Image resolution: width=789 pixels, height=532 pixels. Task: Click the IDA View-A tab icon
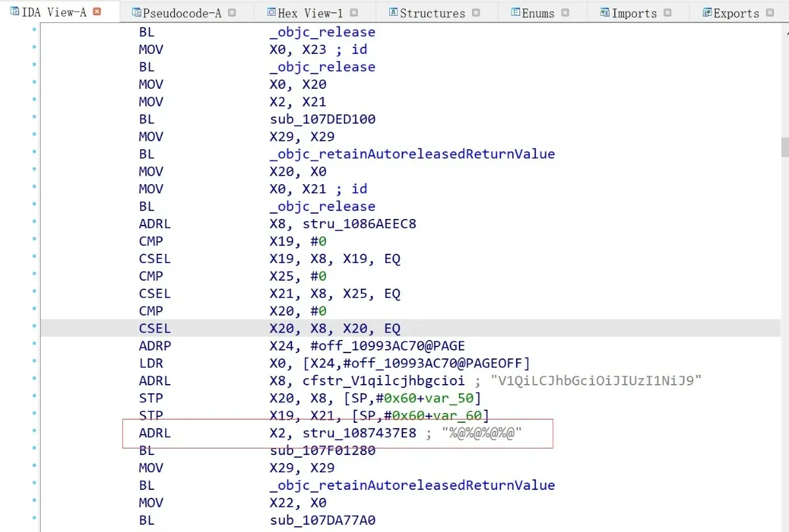point(14,12)
